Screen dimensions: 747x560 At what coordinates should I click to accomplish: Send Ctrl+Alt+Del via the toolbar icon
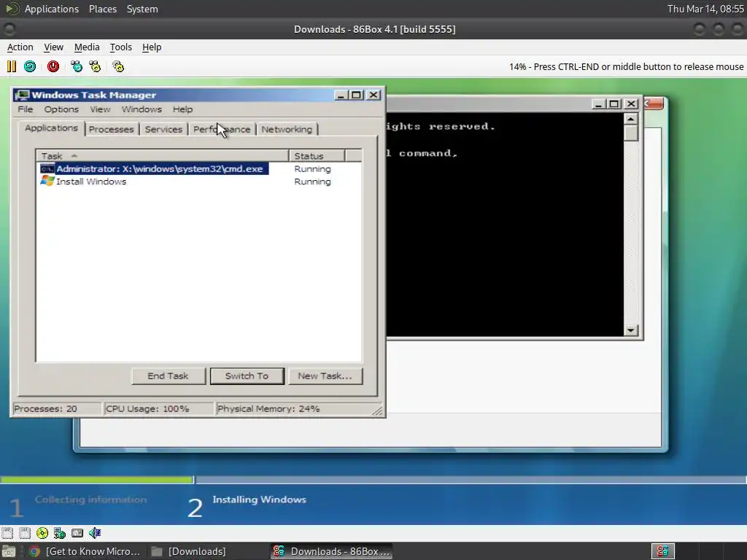point(76,66)
